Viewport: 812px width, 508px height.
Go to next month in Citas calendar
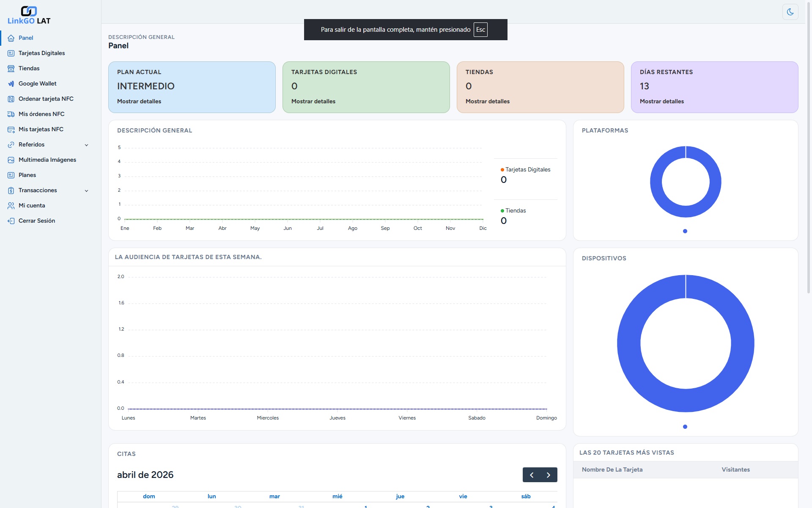549,475
